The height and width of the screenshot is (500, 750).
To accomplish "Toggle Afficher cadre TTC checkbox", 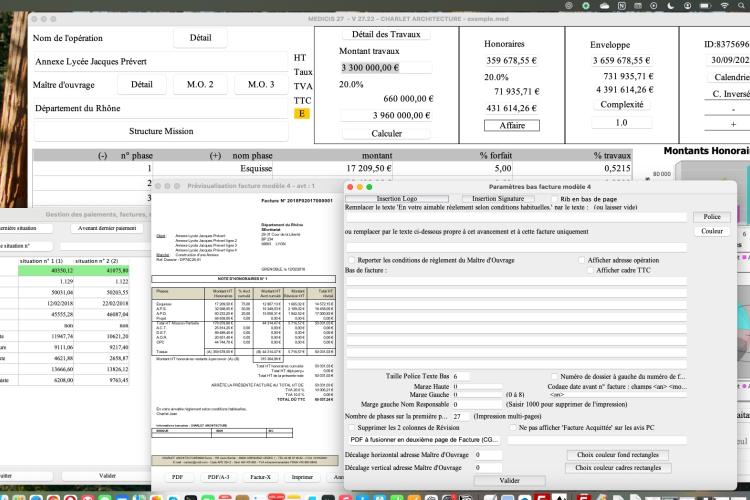I will [x=590, y=270].
